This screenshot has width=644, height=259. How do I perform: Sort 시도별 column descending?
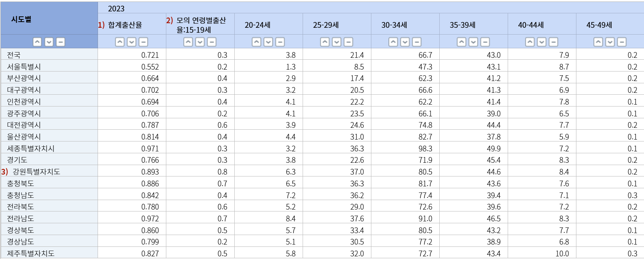pos(49,42)
